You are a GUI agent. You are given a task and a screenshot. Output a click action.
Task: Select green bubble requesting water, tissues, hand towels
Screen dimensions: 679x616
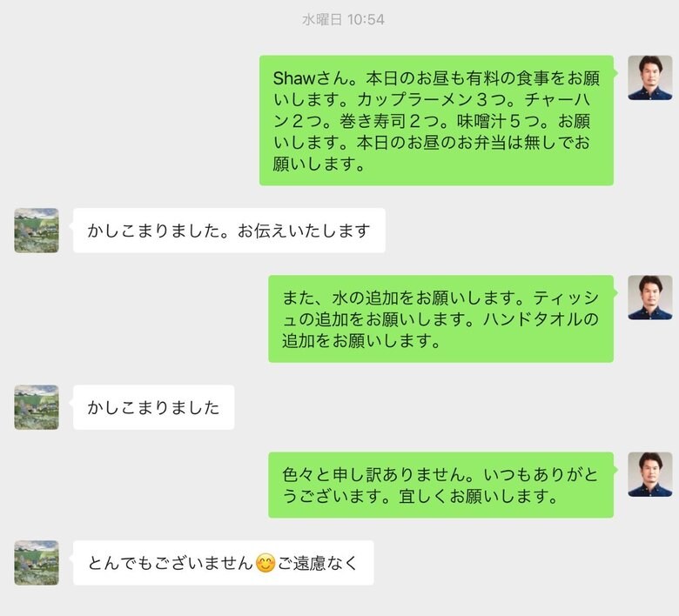pyautogui.click(x=440, y=318)
